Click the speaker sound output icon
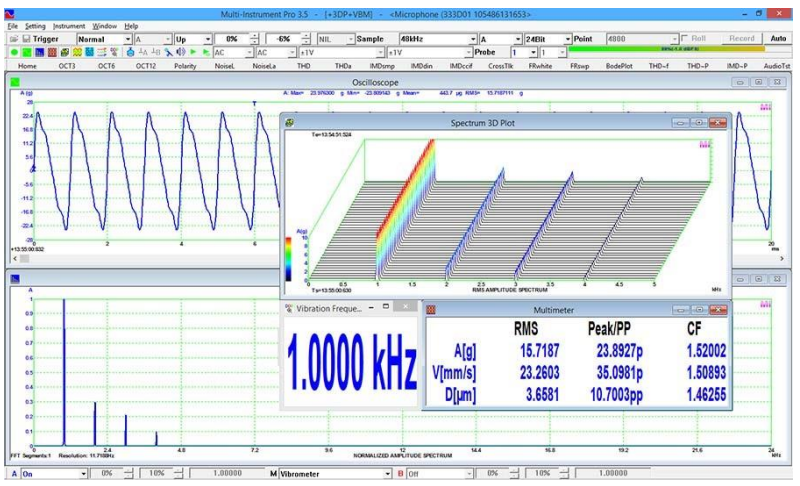Image resolution: width=800 pixels, height=486 pixels. 180,51
